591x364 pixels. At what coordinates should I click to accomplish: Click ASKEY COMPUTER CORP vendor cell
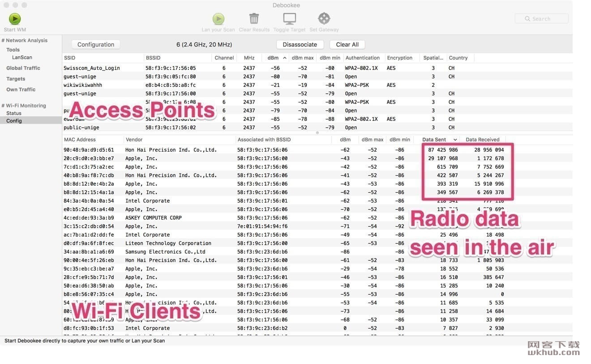coord(154,218)
